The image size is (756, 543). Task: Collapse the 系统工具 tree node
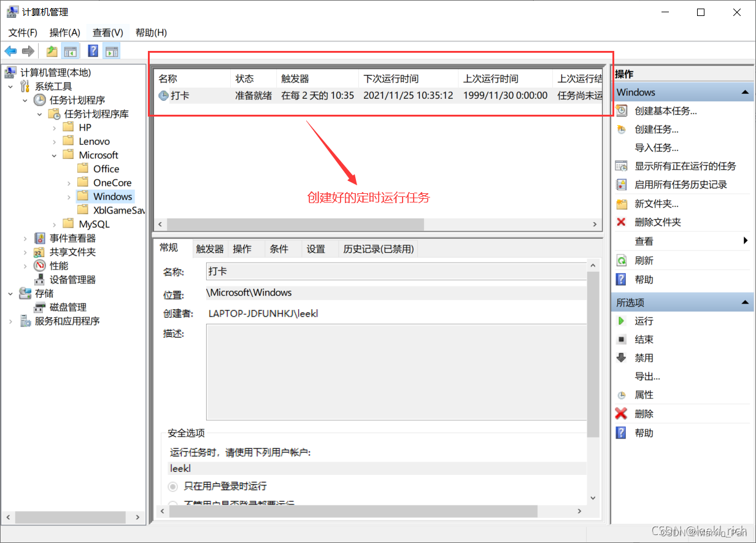tap(10, 87)
